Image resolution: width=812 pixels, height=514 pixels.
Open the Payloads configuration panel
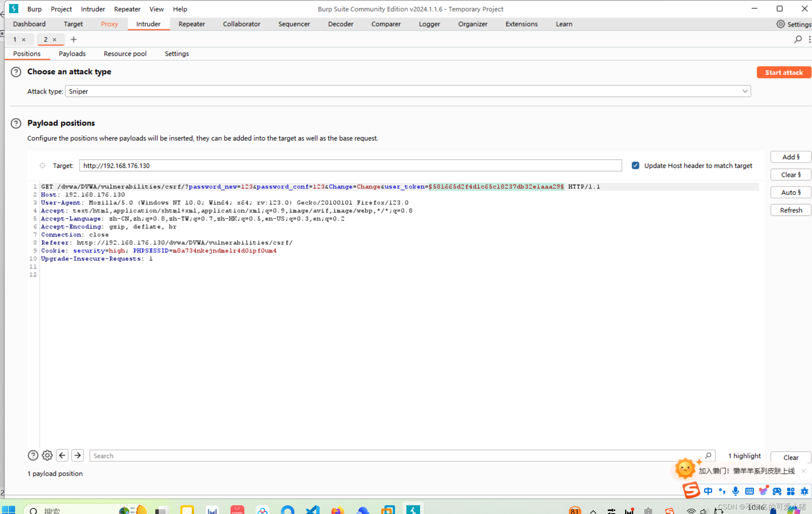tap(72, 53)
